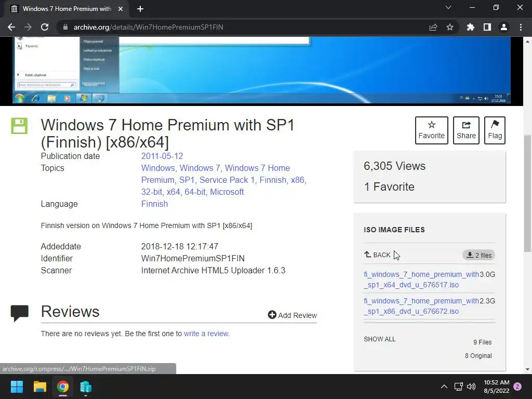Click the site lock icon in address bar

pyautogui.click(x=65, y=27)
